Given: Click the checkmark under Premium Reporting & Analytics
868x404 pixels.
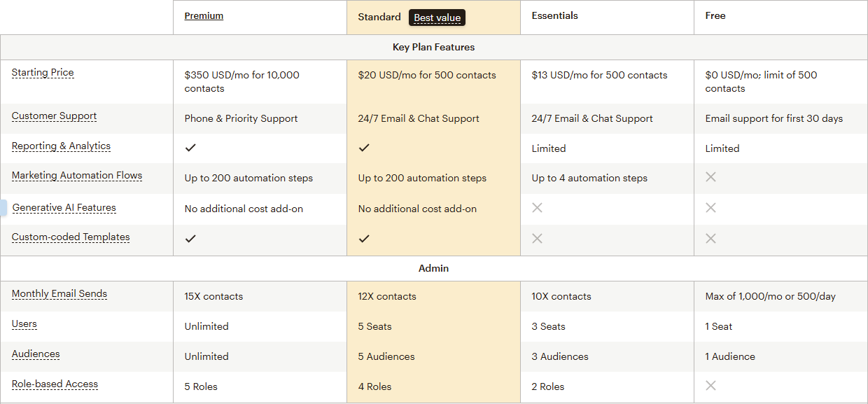Looking at the screenshot, I should tap(190, 148).
